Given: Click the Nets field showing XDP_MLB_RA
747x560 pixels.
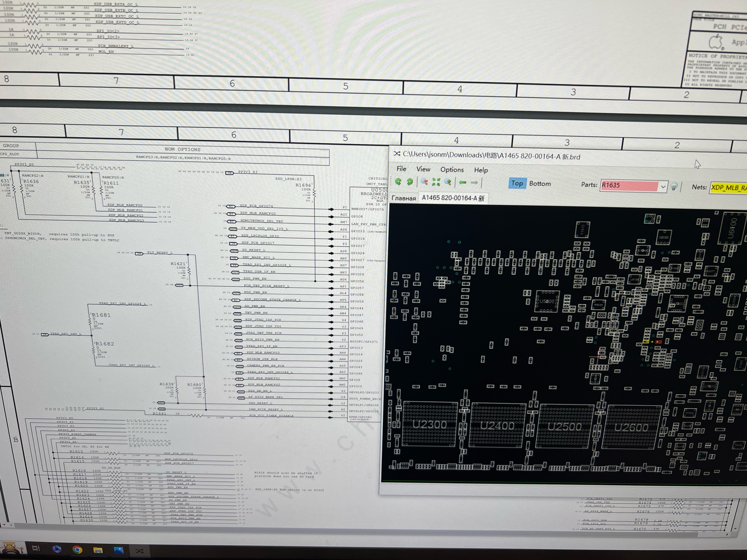Looking at the screenshot, I should pos(728,188).
